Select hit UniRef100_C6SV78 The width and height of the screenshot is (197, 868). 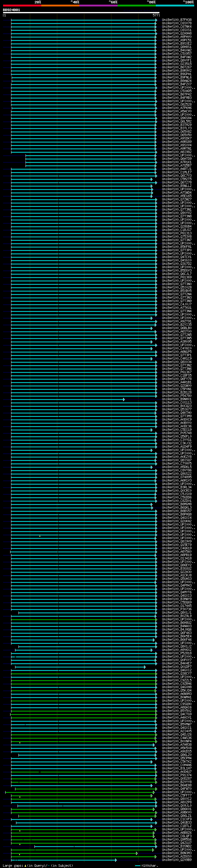[177, 23]
